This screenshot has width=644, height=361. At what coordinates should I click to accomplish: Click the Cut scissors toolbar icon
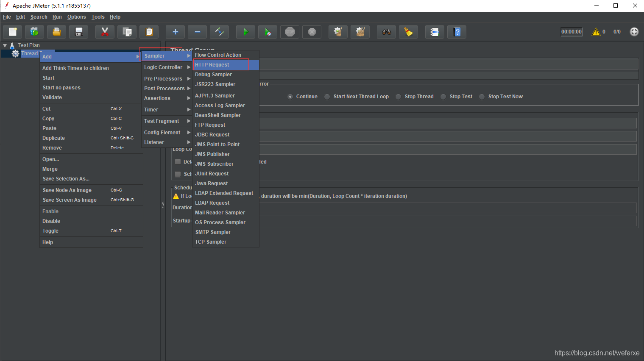[105, 32]
